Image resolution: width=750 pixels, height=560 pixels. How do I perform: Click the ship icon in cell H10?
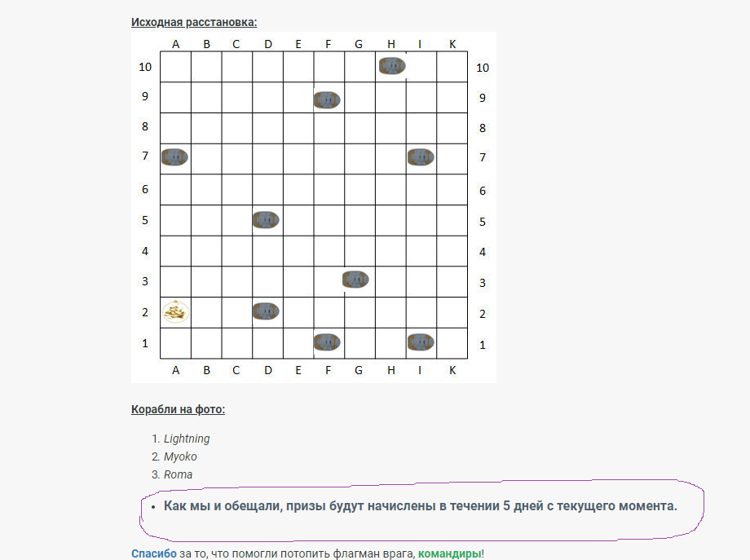tap(392, 66)
